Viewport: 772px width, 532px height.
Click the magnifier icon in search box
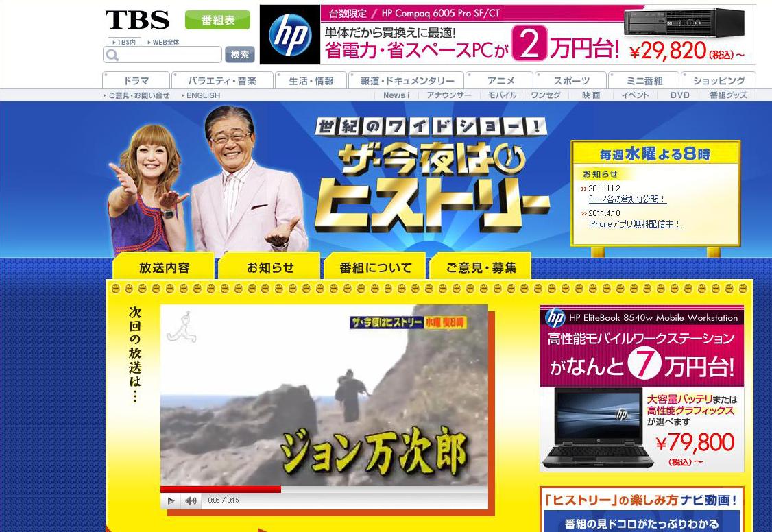pyautogui.click(x=112, y=55)
